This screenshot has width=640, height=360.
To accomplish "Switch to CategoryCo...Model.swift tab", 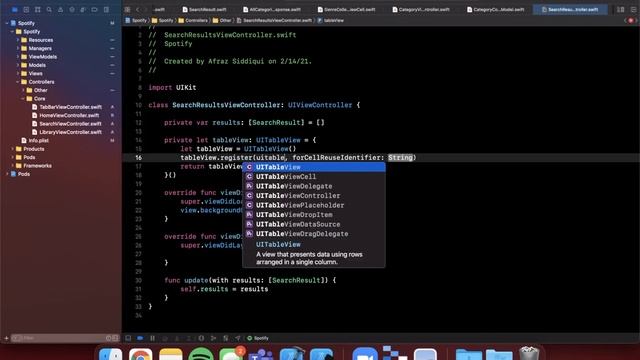I will tap(496, 9).
